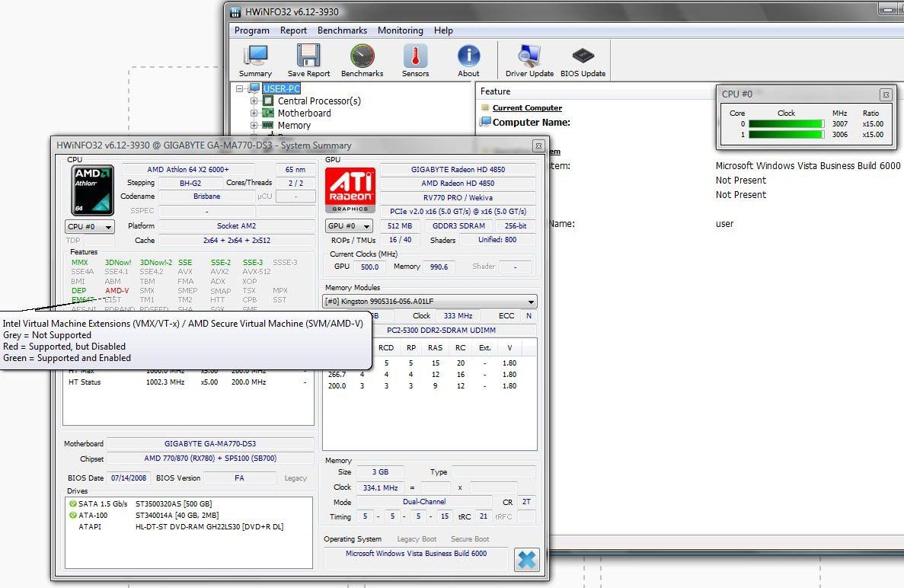904x588 pixels.
Task: Click the HWiNFO32 title bar app icon
Action: point(235,11)
